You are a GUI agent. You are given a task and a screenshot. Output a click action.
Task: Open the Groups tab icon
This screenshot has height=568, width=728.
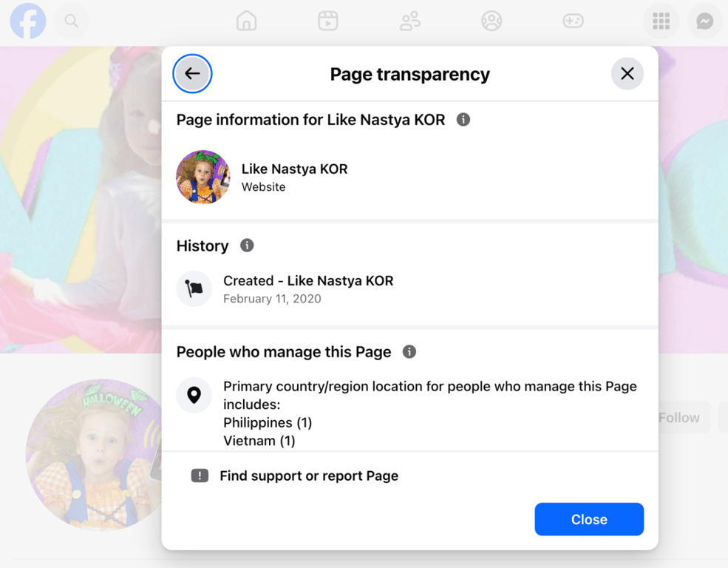pyautogui.click(x=491, y=21)
